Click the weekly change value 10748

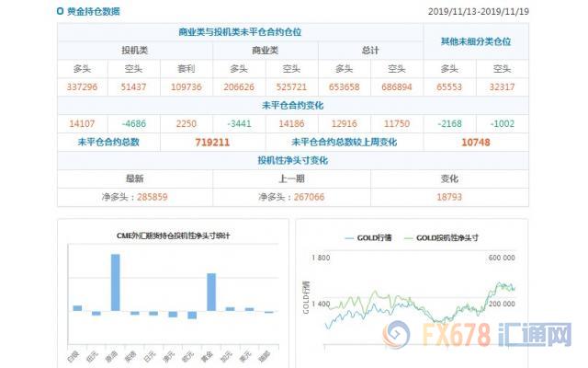(476, 143)
